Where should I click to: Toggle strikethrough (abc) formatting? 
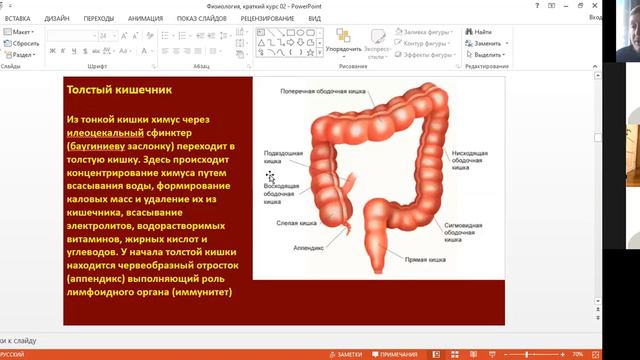click(96, 51)
